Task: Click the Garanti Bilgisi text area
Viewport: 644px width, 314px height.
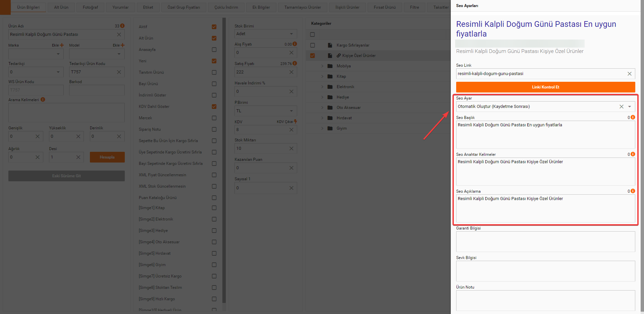Action: pyautogui.click(x=545, y=242)
